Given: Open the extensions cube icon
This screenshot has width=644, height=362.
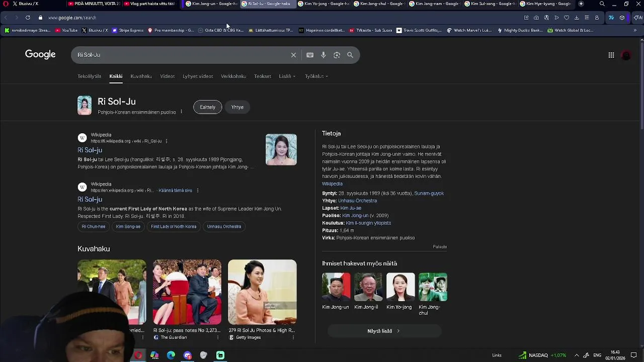Looking at the screenshot, I should pyautogui.click(x=622, y=18).
